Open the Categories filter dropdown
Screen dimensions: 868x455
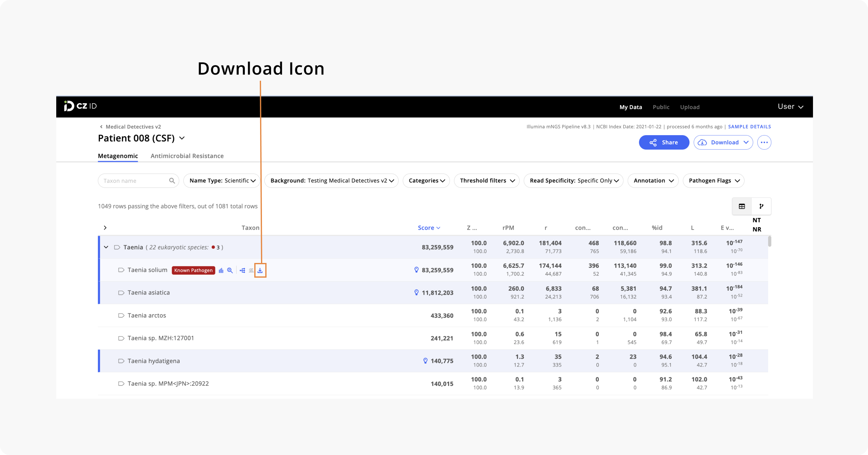click(x=426, y=181)
